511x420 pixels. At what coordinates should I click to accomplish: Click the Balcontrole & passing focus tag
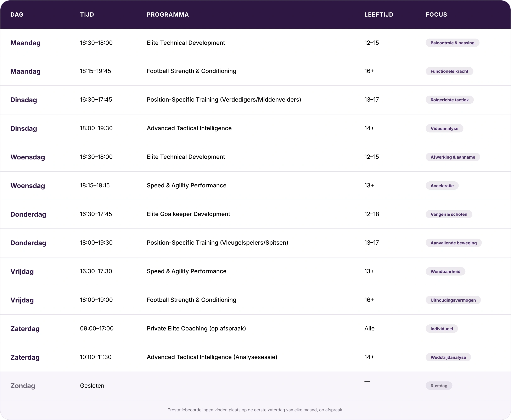452,43
